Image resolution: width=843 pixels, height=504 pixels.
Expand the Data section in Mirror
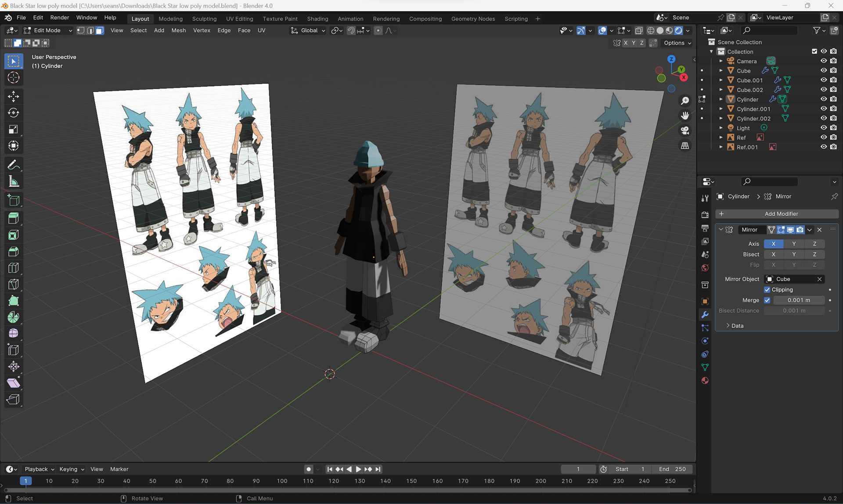click(734, 326)
